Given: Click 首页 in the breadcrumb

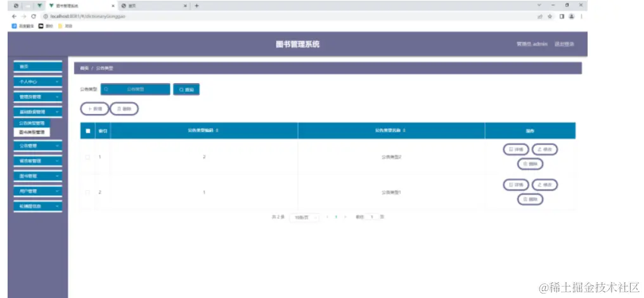Looking at the screenshot, I should [x=84, y=68].
